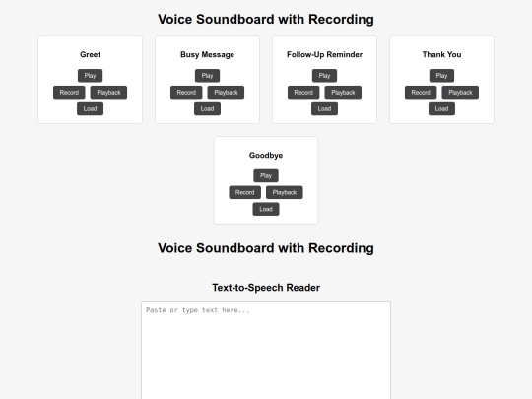Record a Thank You message
532x399 pixels.
[421, 93]
